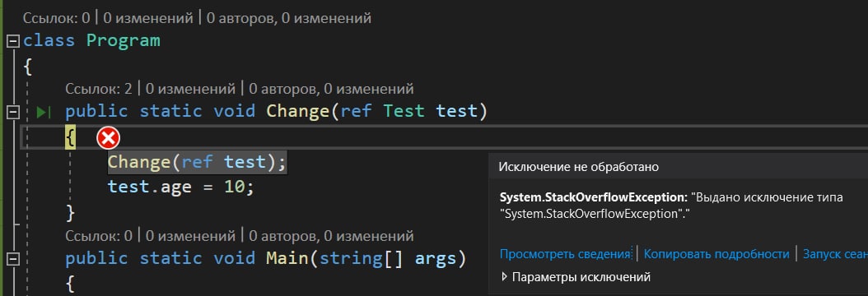The width and height of the screenshot is (868, 296).
Task: Click CodeLens 'Ссылок: 0' above Main method
Action: 99,236
